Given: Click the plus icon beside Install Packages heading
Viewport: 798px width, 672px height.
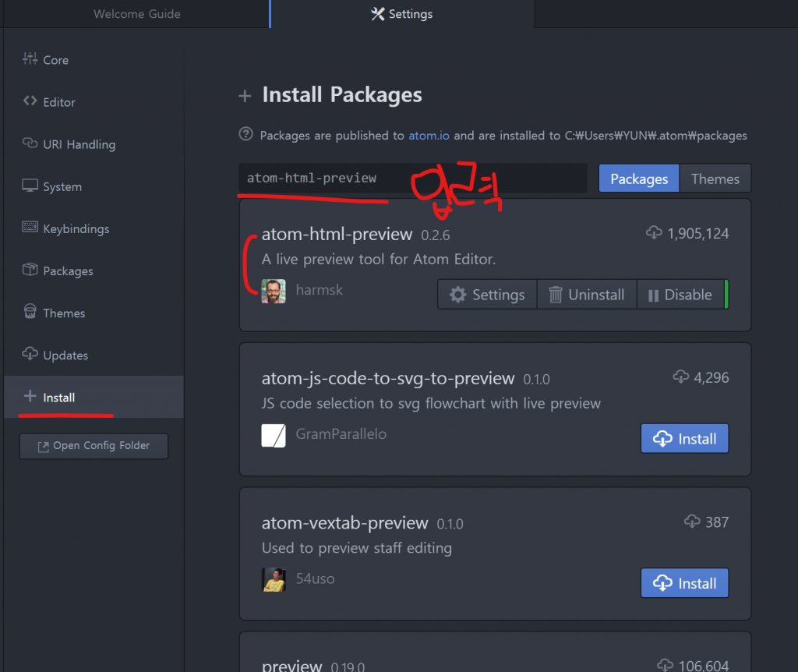Looking at the screenshot, I should [x=245, y=96].
